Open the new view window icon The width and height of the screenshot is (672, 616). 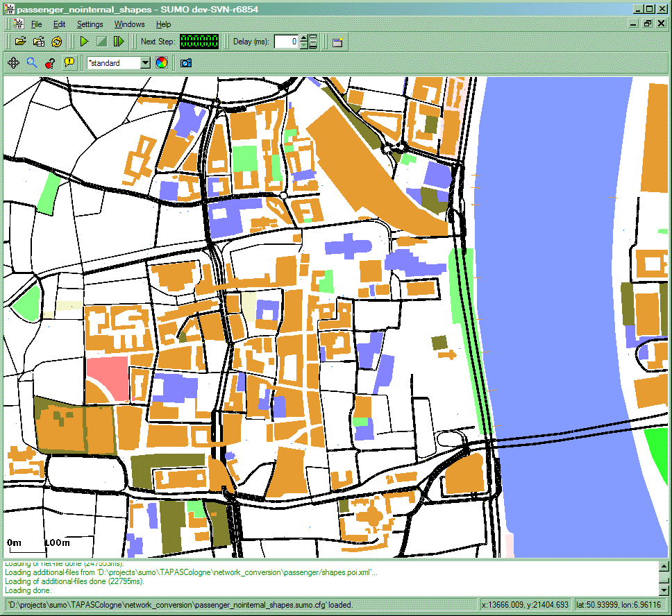point(337,42)
